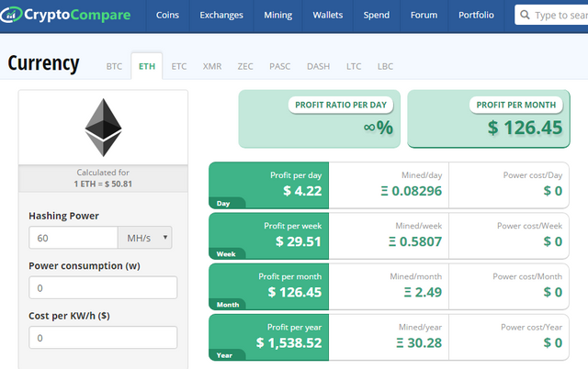Switch to the ETC currency tab
Image resolution: width=588 pixels, height=369 pixels.
[179, 66]
